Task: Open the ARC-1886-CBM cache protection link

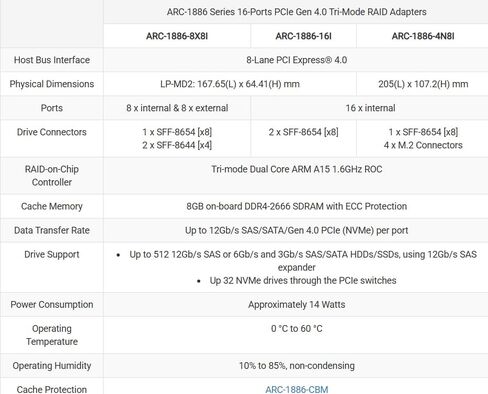Action: [297, 389]
